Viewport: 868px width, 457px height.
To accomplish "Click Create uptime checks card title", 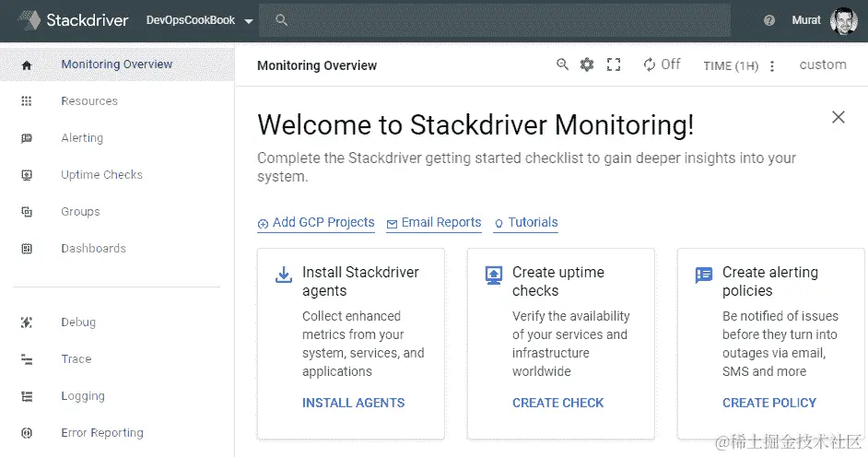I will (558, 281).
